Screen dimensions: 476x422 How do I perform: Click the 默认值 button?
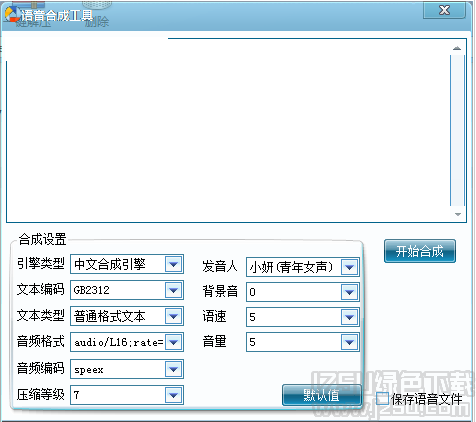[x=322, y=395]
